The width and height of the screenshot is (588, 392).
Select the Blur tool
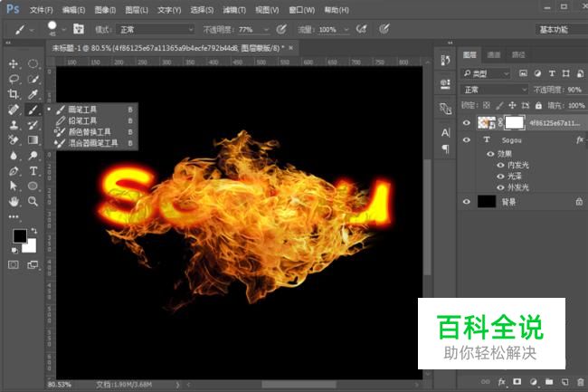pos(14,156)
